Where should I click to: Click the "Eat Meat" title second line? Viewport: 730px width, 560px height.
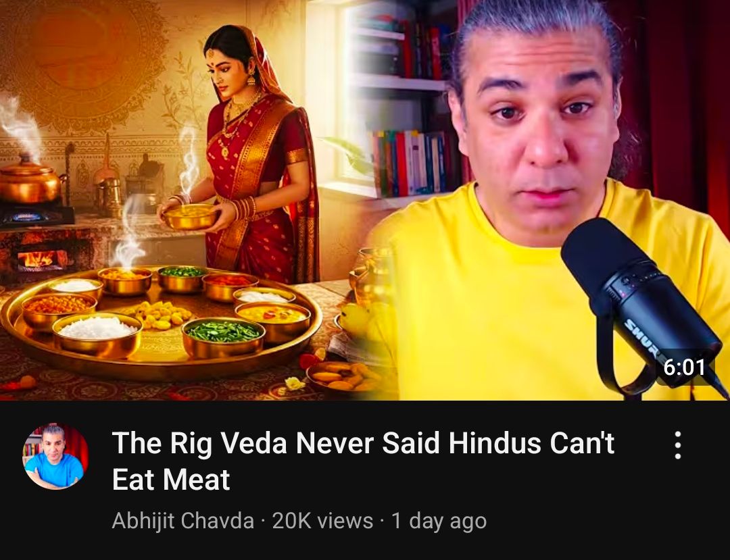click(x=171, y=479)
